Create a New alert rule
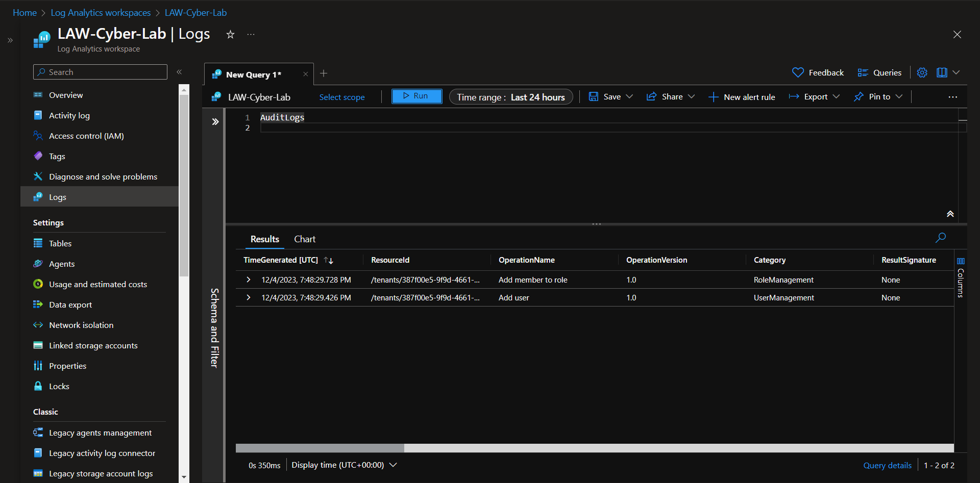Screen dimensions: 980x483 (742, 97)
